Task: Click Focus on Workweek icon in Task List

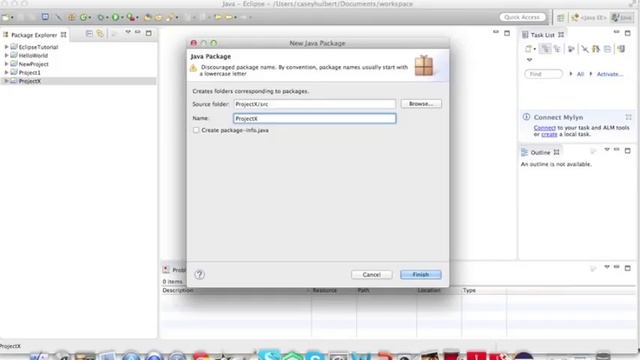Action: pyautogui.click(x=571, y=49)
